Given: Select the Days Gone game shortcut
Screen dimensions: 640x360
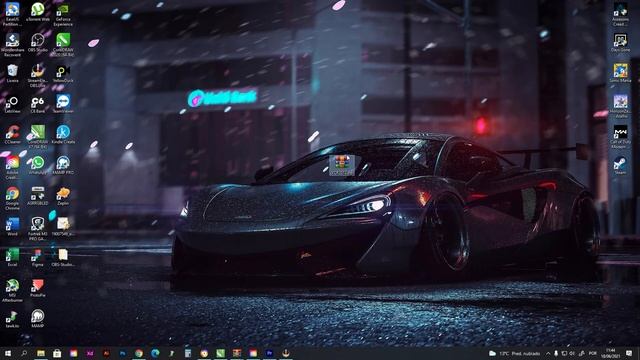Looking at the screenshot, I should tap(620, 42).
